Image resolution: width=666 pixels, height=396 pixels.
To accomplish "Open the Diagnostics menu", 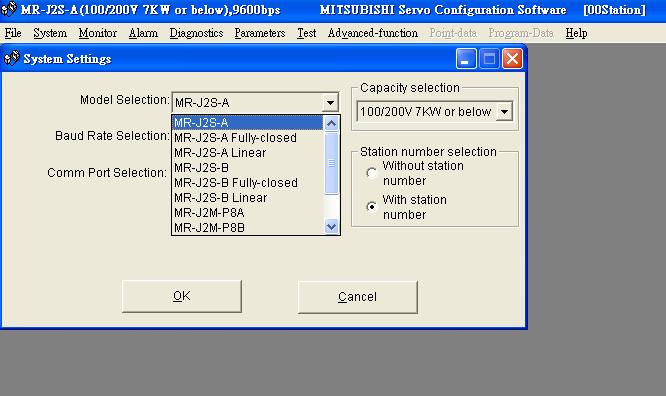I will (x=196, y=33).
